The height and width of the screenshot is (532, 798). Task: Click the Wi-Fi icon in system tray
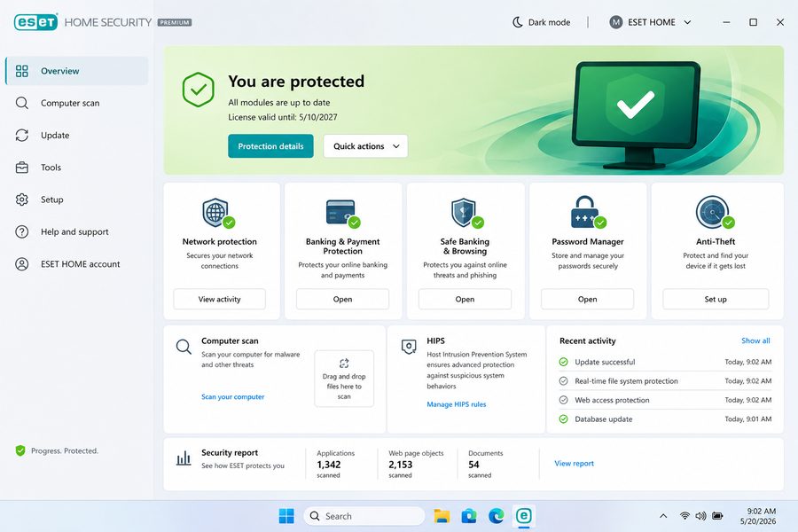(685, 516)
